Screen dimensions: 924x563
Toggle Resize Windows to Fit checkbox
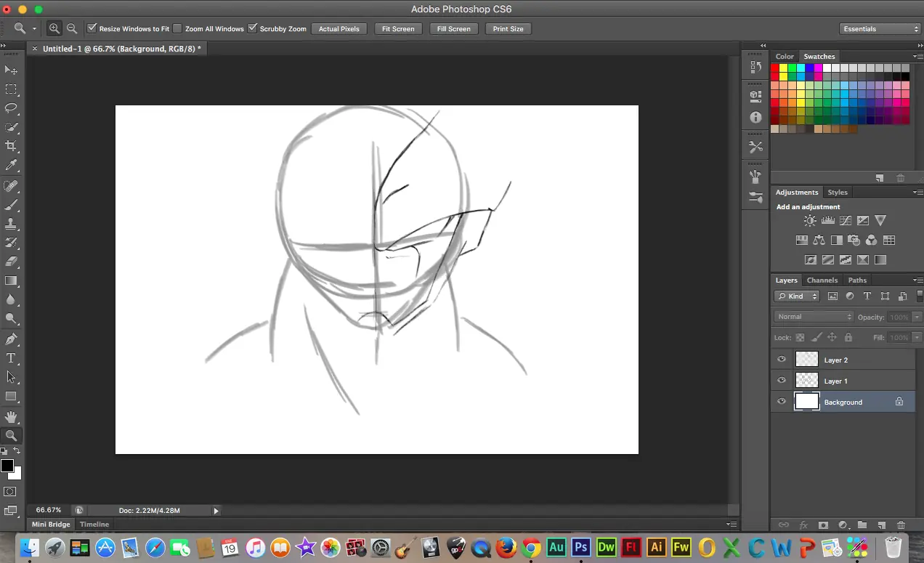(92, 28)
